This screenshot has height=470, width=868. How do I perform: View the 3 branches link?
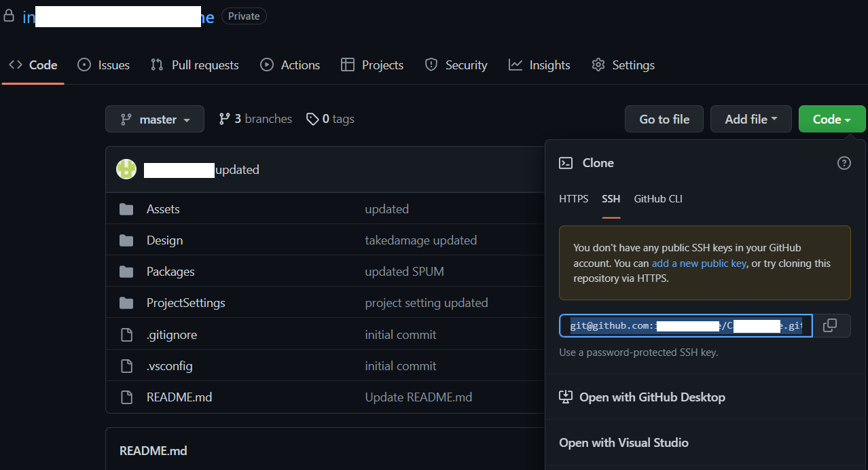point(255,119)
